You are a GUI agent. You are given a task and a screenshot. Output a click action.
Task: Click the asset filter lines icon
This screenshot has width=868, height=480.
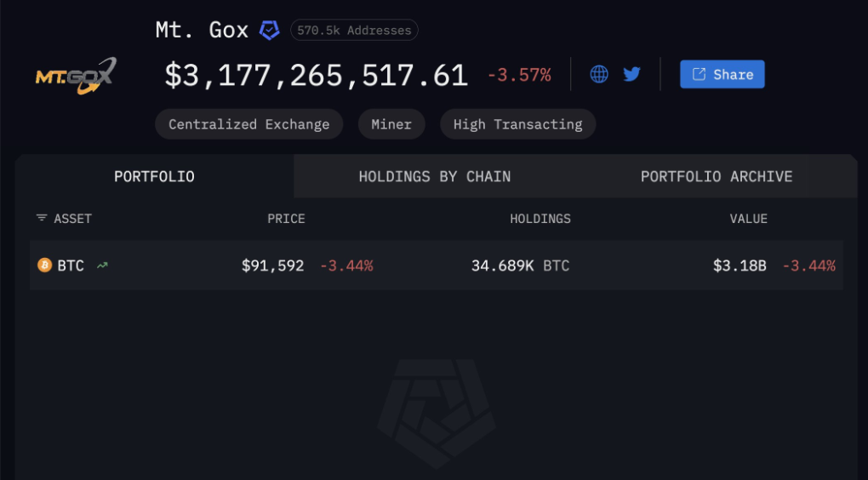42,219
